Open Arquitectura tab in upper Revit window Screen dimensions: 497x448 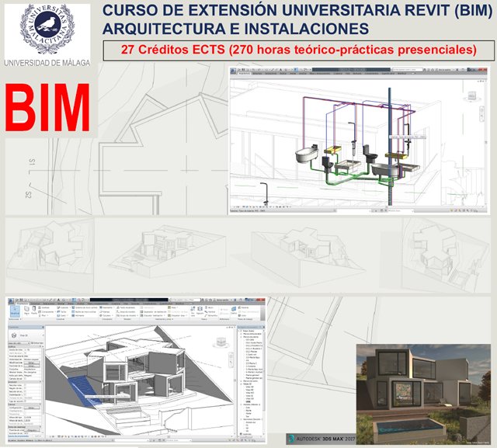tap(245, 74)
